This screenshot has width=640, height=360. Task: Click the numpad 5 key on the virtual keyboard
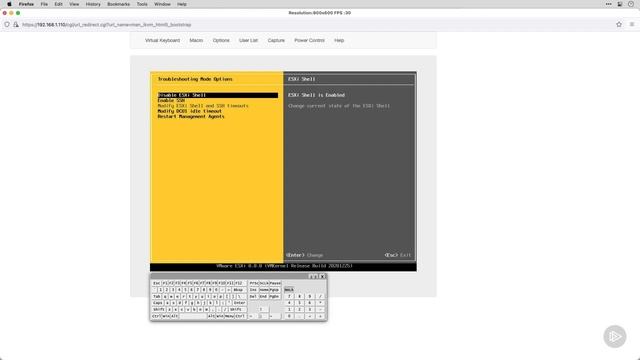point(300,303)
